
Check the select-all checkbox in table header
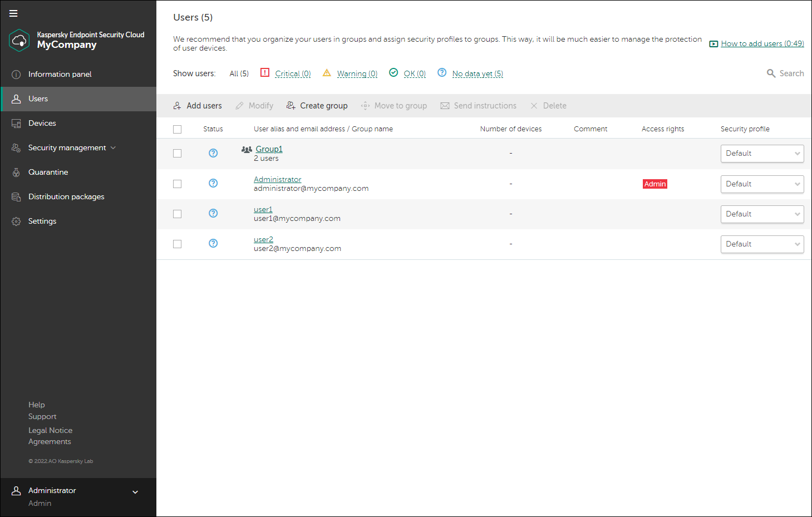point(177,129)
